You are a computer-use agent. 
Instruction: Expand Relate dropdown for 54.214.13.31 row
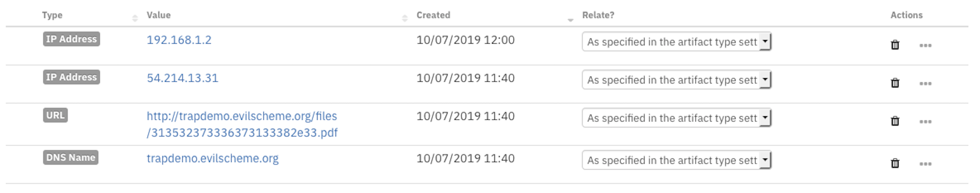click(x=677, y=80)
